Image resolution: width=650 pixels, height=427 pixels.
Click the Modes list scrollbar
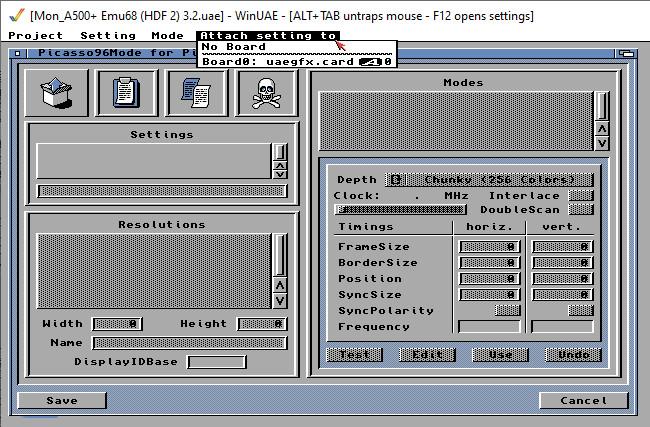click(602, 107)
